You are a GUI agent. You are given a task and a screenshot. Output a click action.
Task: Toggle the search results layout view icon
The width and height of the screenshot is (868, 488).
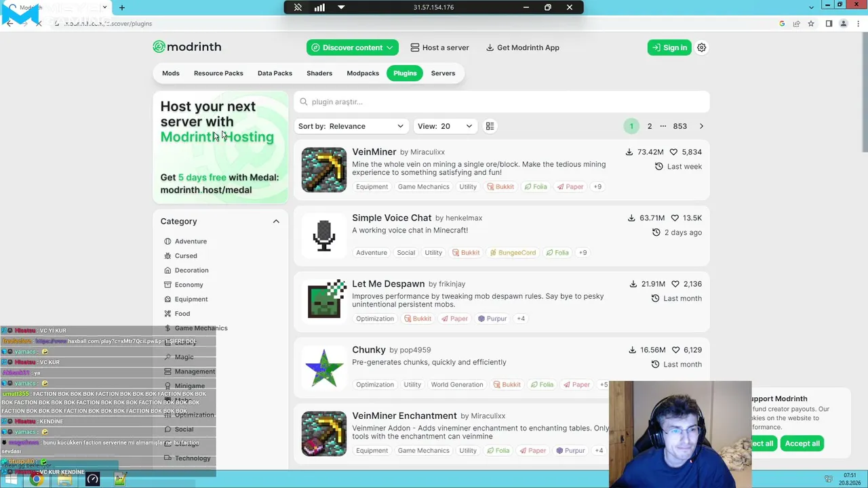tap(490, 126)
